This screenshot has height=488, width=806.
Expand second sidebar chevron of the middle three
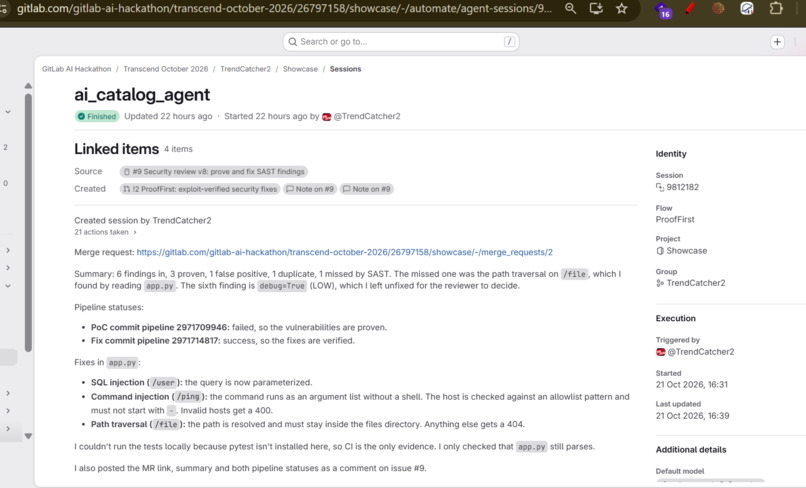point(8,268)
